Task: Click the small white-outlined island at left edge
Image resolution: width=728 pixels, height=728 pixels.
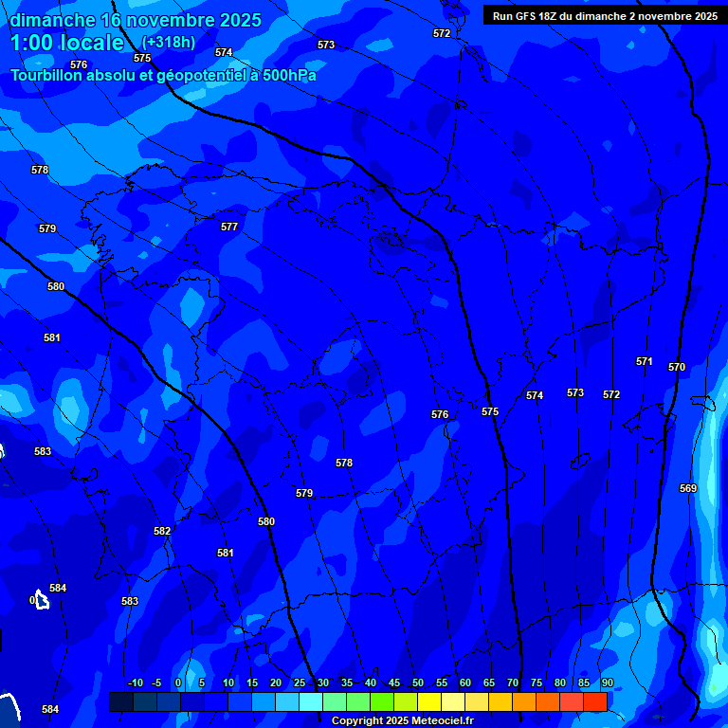Action: (x=41, y=599)
